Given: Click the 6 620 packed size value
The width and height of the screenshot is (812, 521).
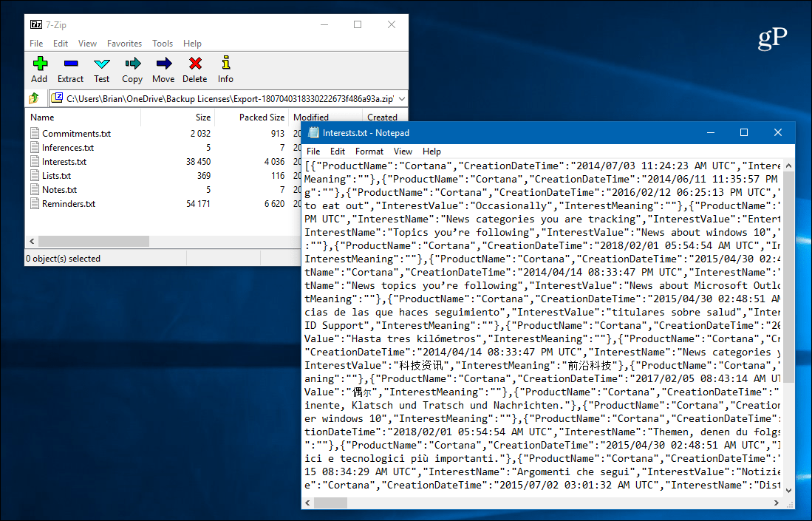Looking at the screenshot, I should pos(274,203).
